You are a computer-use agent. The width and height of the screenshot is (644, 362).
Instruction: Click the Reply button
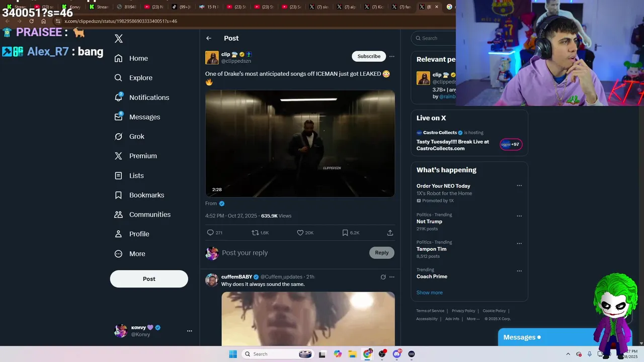382,253
